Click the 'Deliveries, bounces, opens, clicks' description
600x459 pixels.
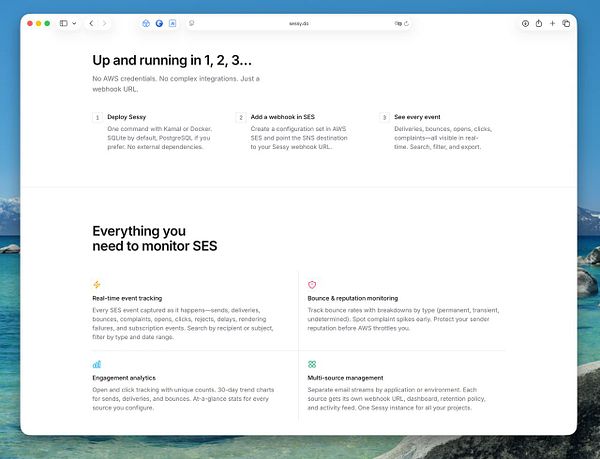(443, 138)
